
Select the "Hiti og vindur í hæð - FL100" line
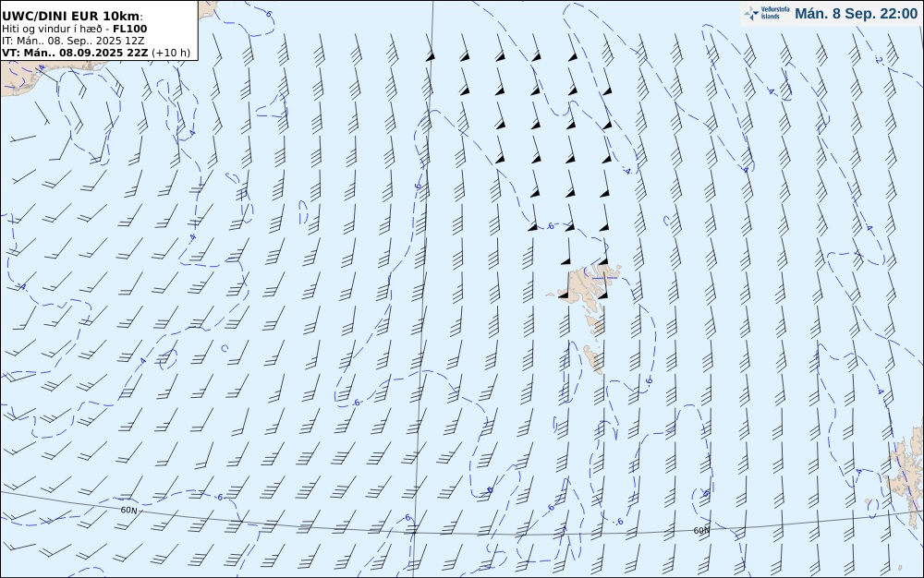click(x=74, y=29)
